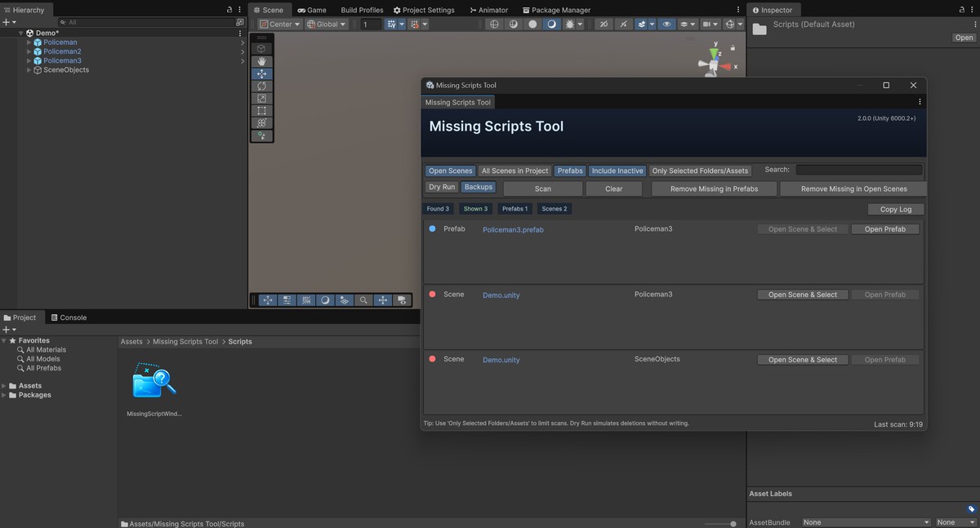Open Missing Scripts Tool kebab menu
Viewport: 980px width, 528px height.
coord(920,102)
